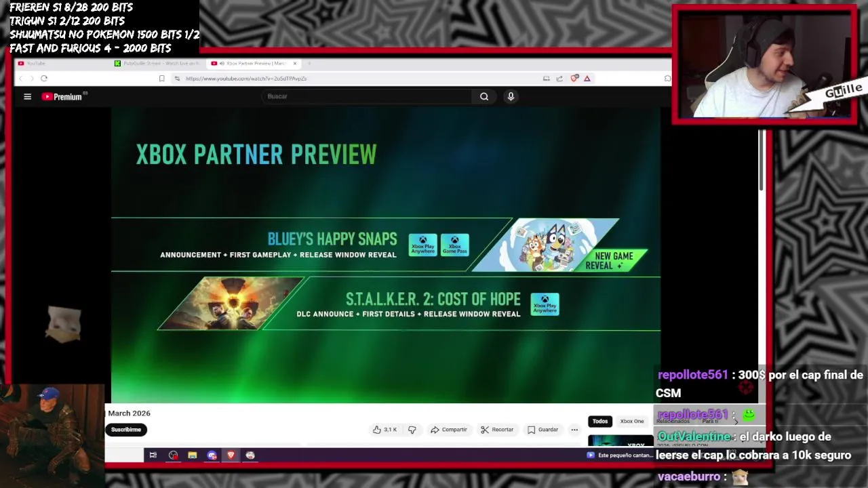Close the Xbox Partner Preview tab

295,63
